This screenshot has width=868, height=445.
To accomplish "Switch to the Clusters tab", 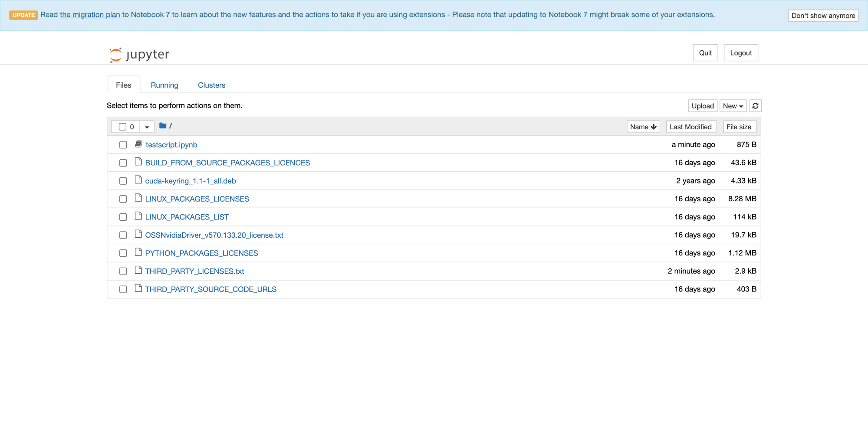I will 211,85.
